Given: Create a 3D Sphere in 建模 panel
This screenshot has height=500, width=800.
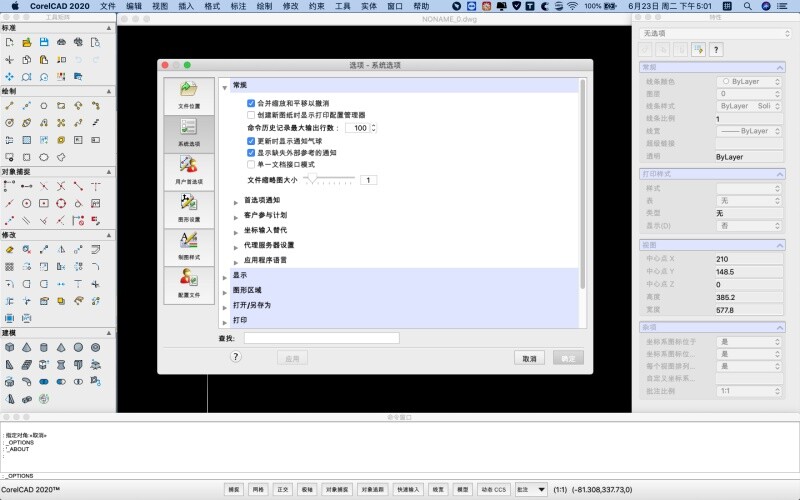Looking at the screenshot, I should [78, 347].
